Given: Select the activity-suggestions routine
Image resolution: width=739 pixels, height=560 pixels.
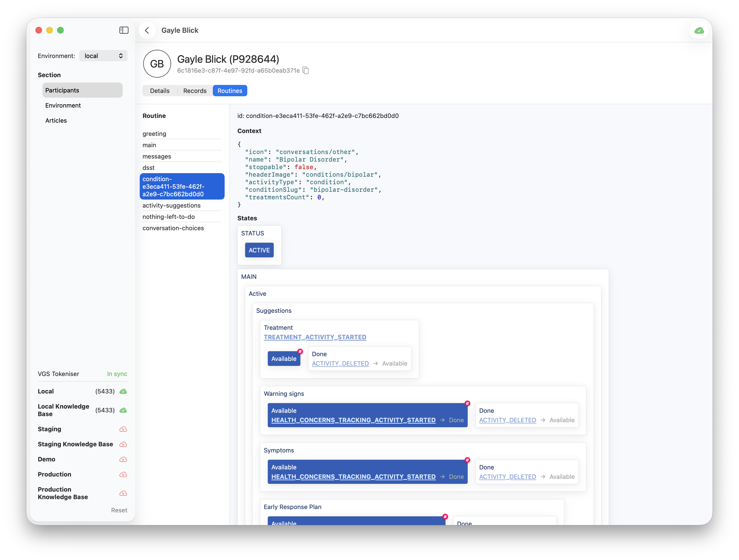Looking at the screenshot, I should pos(171,205).
